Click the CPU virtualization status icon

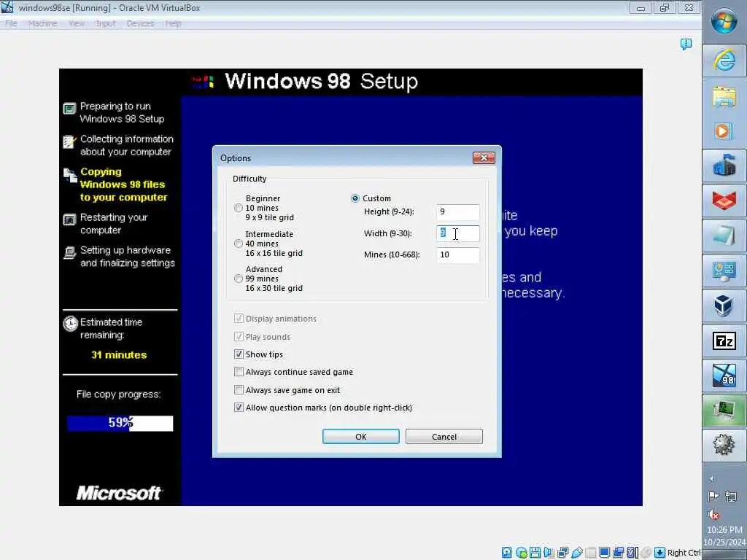632,553
